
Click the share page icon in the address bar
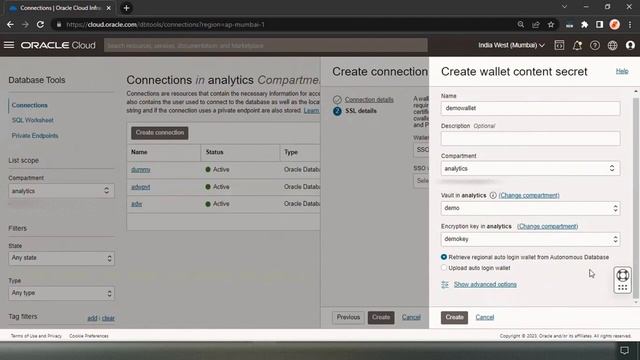point(536,24)
